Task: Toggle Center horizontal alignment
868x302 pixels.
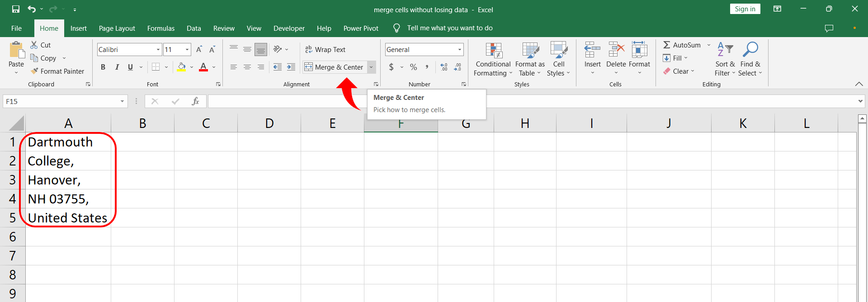Action: click(247, 67)
